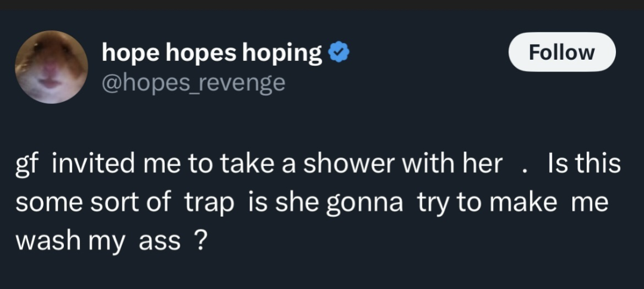Open the hamster profile picture
Viewport: 644px width, 289px height.
[x=51, y=67]
